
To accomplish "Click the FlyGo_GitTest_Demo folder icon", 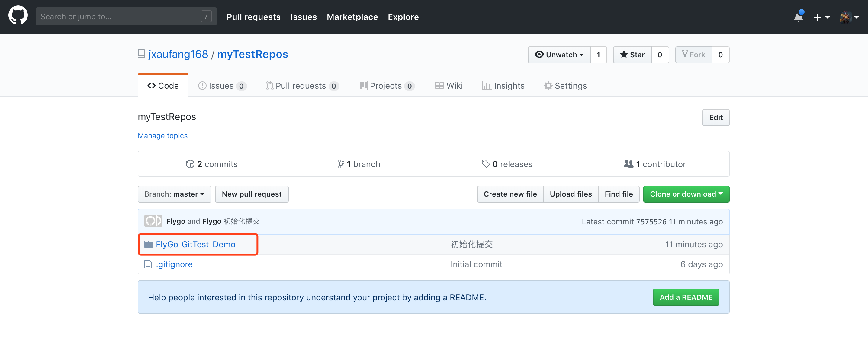I will [x=148, y=244].
